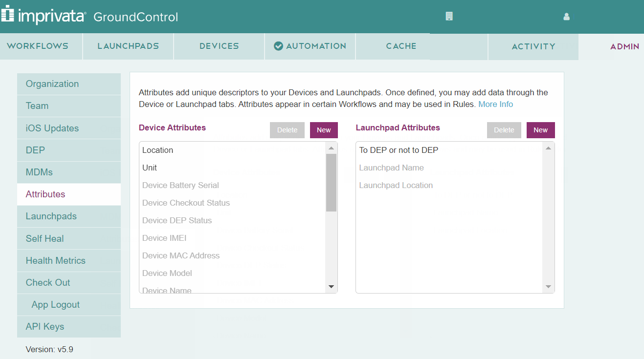Open the Check Out section
Viewport: 644px width, 359px height.
coord(69,283)
